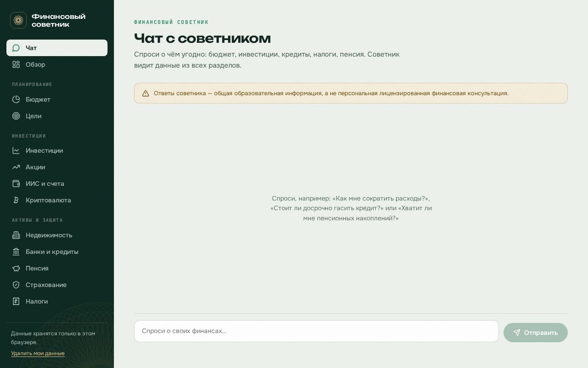Click the bitcoin icon beside Криптовалюта

click(x=16, y=200)
